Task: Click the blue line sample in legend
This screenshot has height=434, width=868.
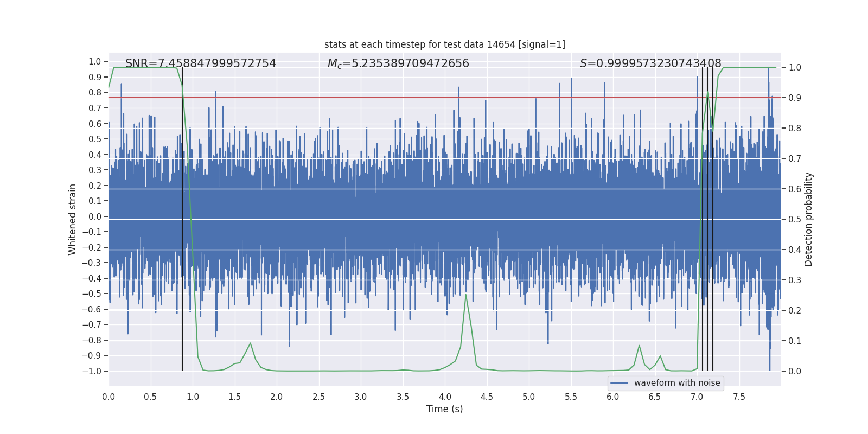Action: [x=620, y=383]
